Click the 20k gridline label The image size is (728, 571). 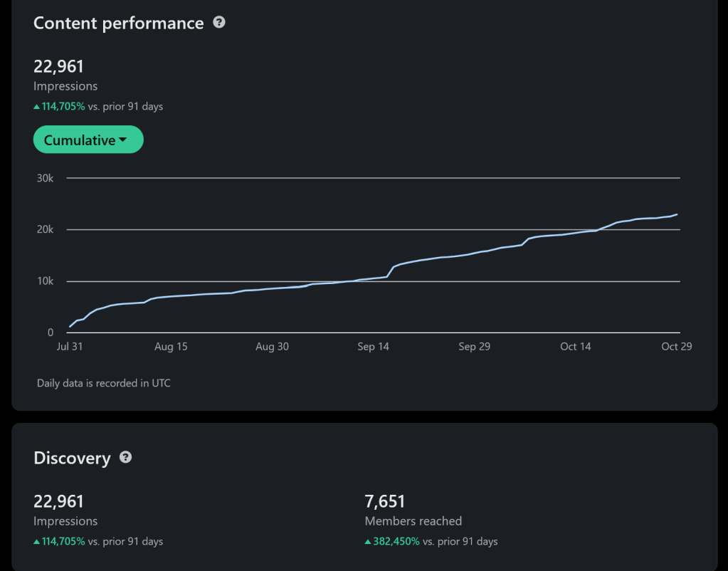[x=45, y=230]
